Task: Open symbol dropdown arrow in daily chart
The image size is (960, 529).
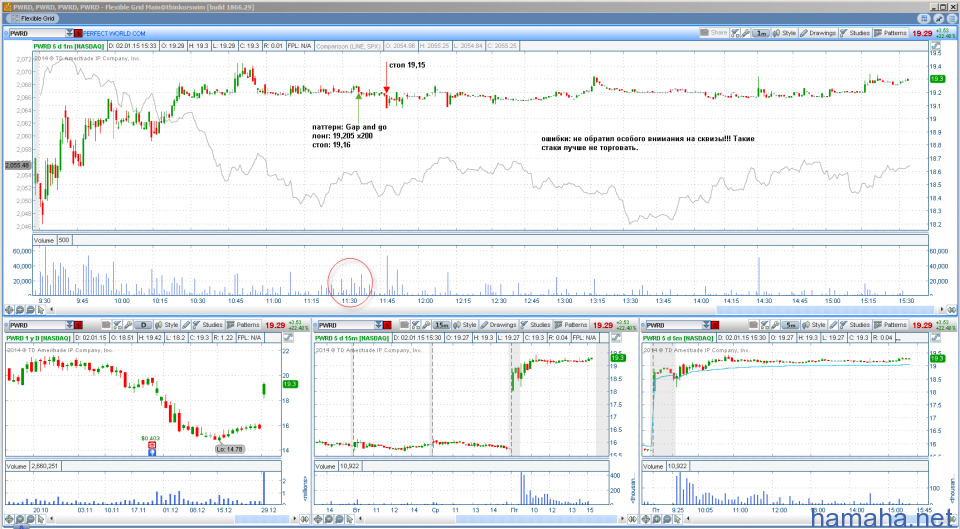Action: pyautogui.click(x=69, y=325)
